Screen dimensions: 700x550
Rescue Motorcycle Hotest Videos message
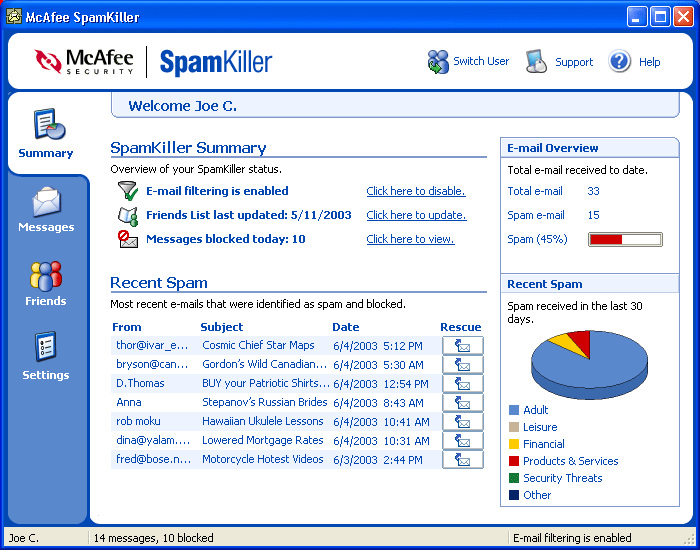pyautogui.click(x=462, y=459)
